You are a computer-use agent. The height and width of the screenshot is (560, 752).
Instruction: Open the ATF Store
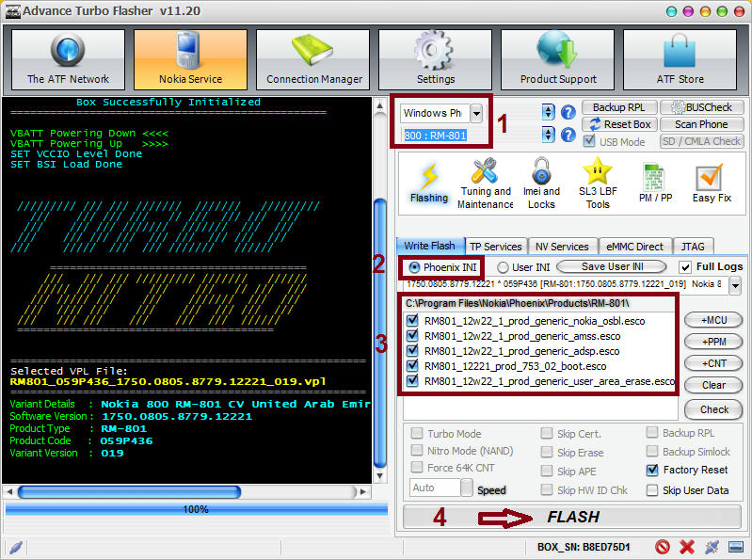680,59
